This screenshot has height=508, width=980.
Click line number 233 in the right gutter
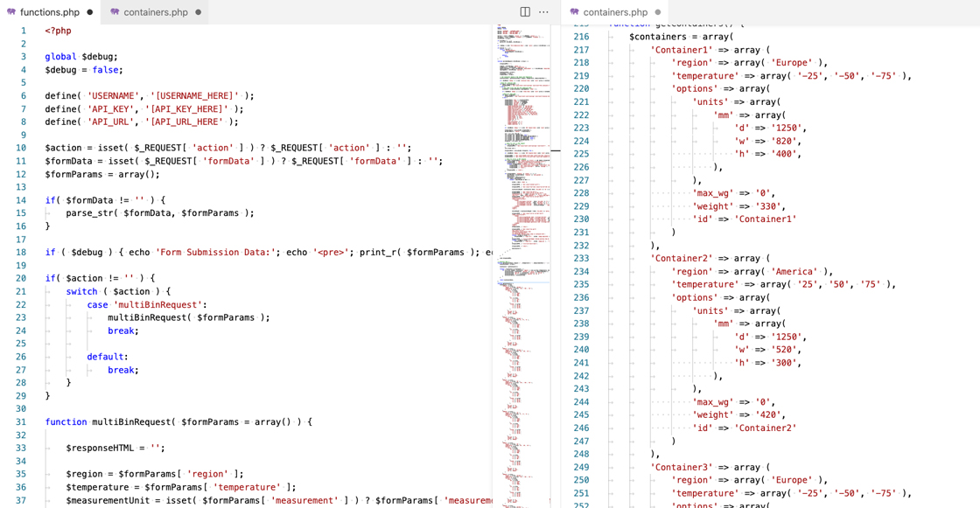(x=581, y=259)
